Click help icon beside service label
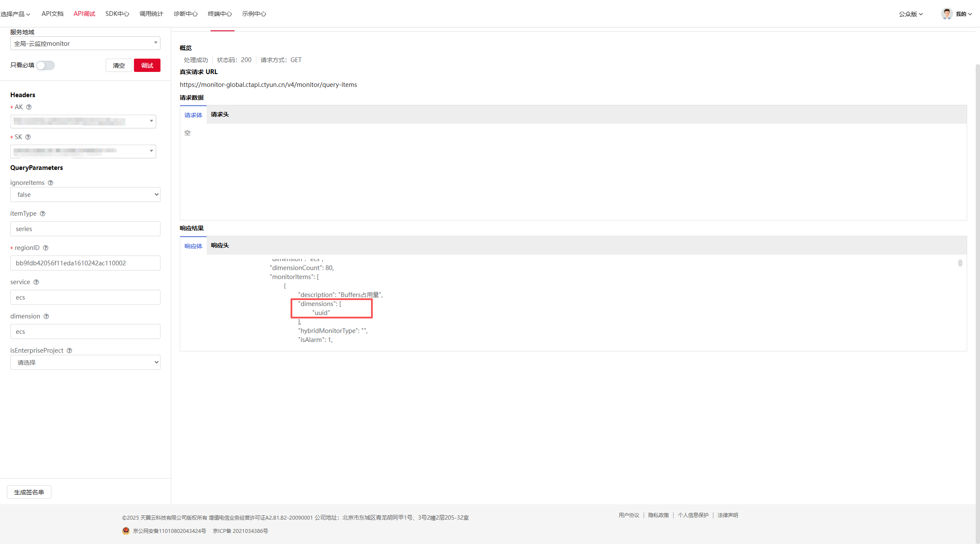The height and width of the screenshot is (544, 980). click(x=36, y=282)
